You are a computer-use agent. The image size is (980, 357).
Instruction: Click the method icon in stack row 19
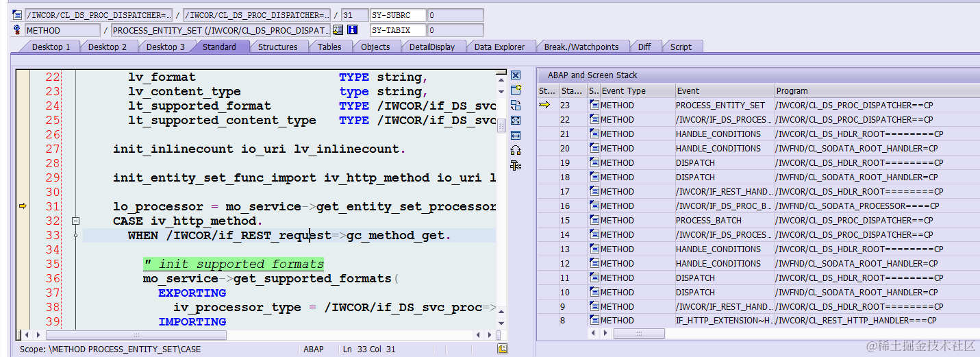[x=594, y=162]
